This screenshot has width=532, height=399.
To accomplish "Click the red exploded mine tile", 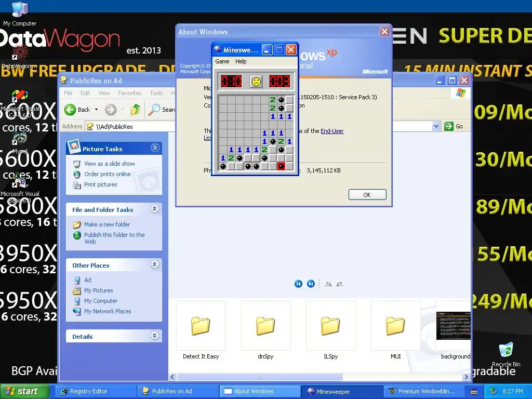I will 281,166.
